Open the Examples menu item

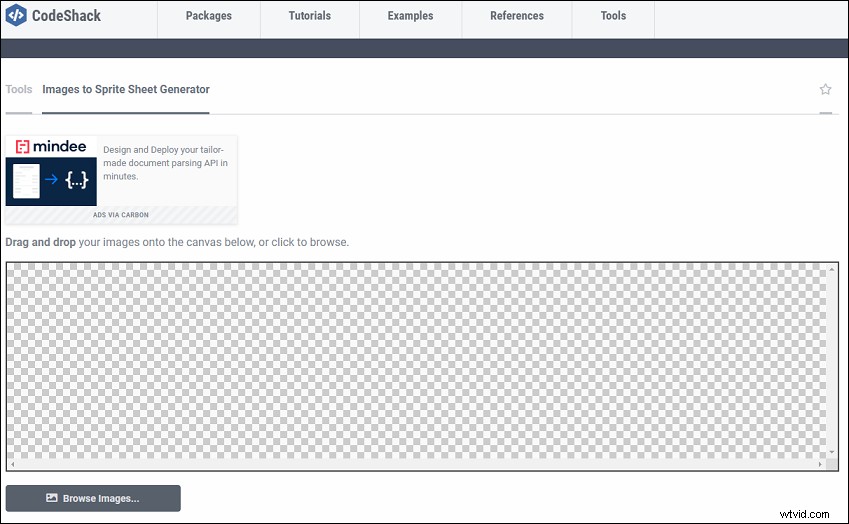tap(410, 16)
